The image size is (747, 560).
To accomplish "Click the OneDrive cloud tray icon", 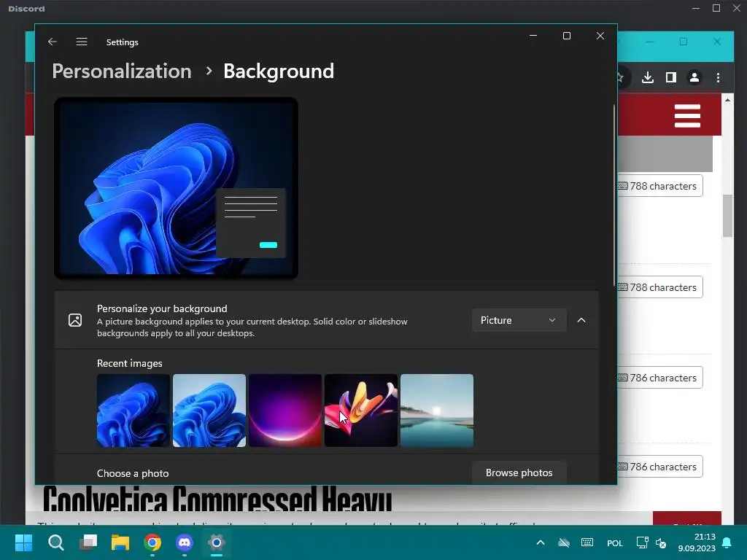I will (x=564, y=542).
